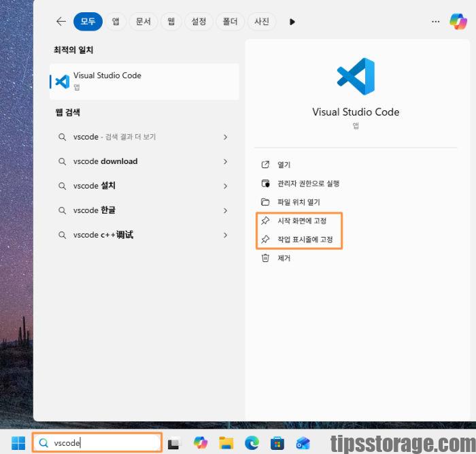
Task: Click the folder icon for 파일 위치 열기
Action: (x=265, y=202)
